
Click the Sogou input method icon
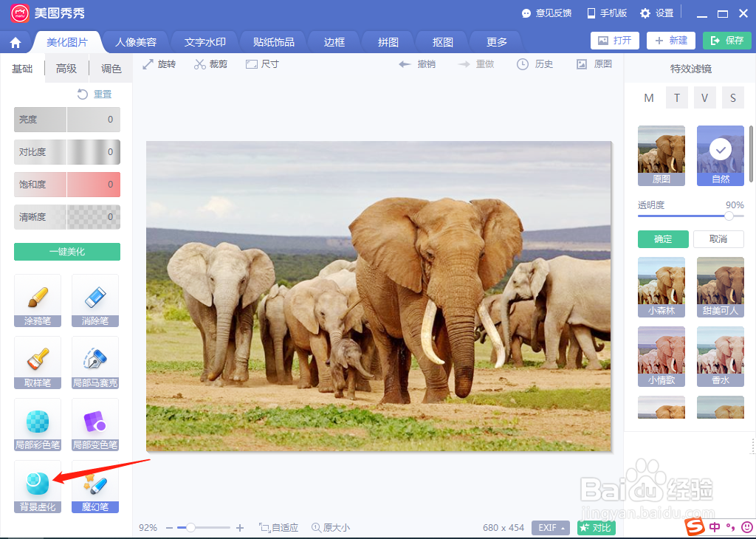695,526
